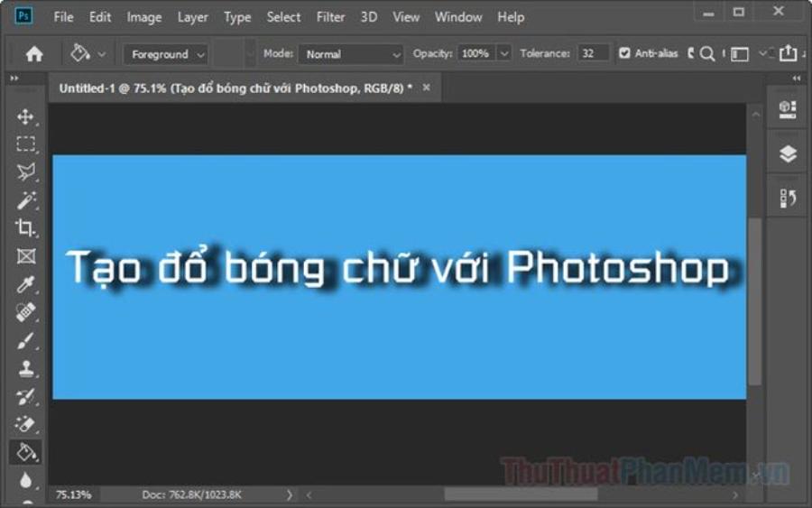812x508 pixels.
Task: Select the Magic Wand tool
Action: point(25,200)
